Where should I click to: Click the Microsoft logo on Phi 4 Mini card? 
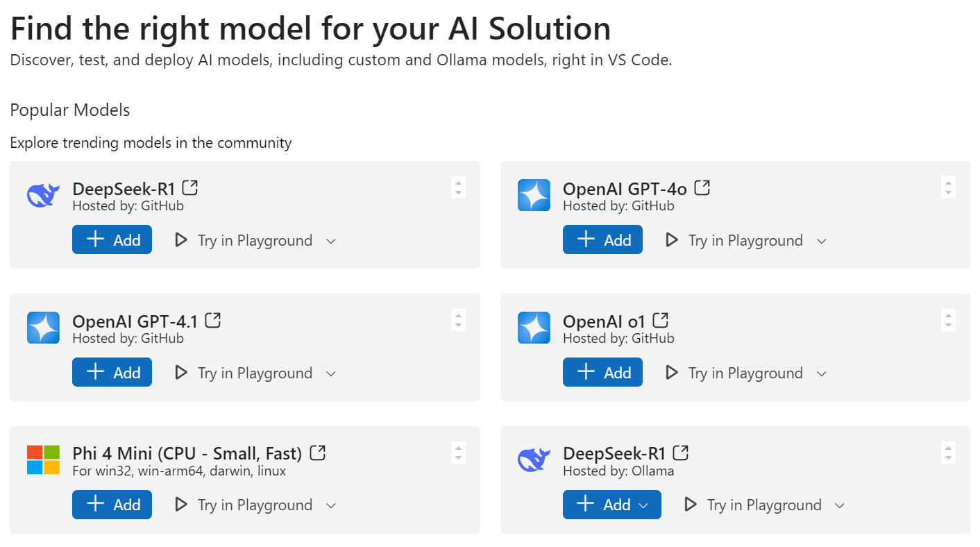pos(44,460)
